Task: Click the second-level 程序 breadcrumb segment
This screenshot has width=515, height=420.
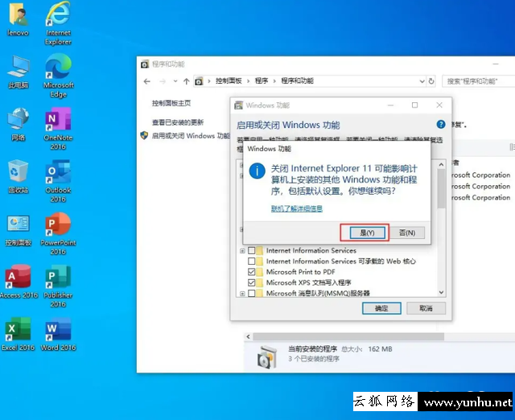Action: [x=262, y=80]
